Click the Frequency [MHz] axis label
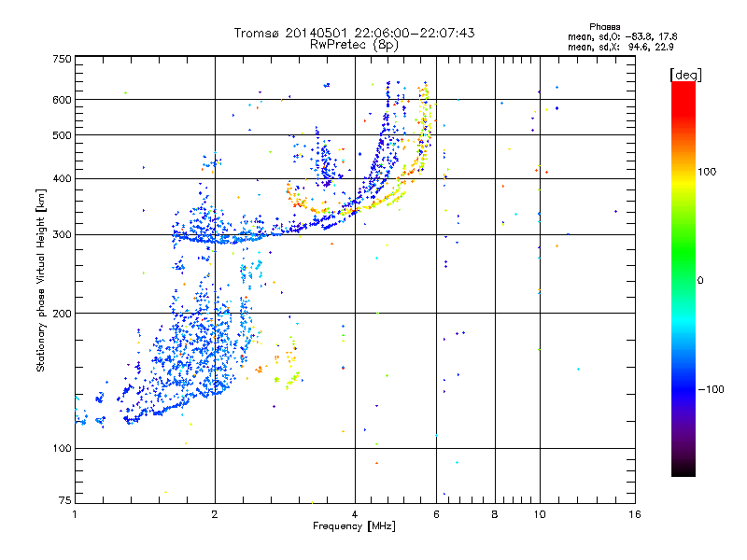 354,526
